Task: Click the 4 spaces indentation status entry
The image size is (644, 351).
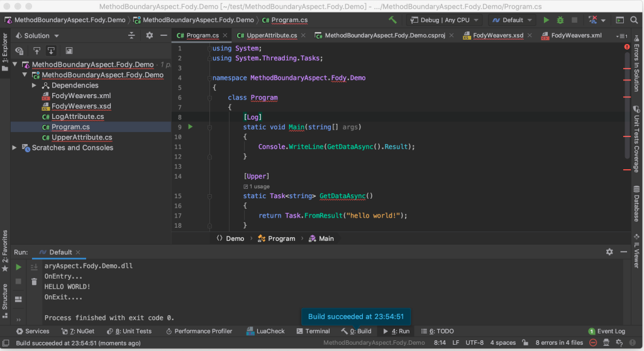Action: click(502, 342)
